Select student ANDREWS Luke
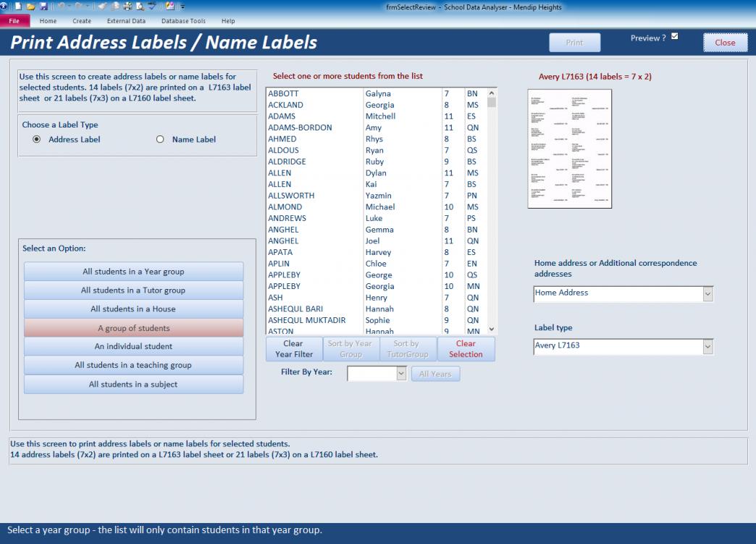This screenshot has height=544, width=756. [x=376, y=218]
